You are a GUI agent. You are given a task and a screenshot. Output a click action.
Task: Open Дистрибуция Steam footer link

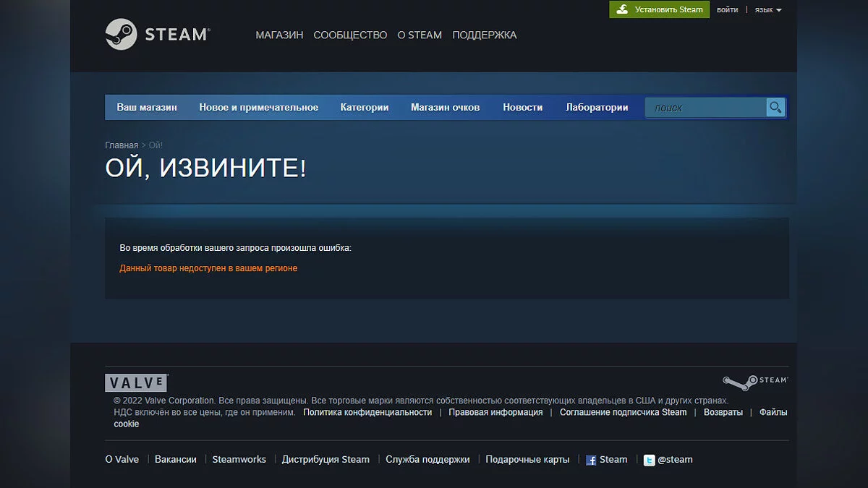pyautogui.click(x=325, y=459)
